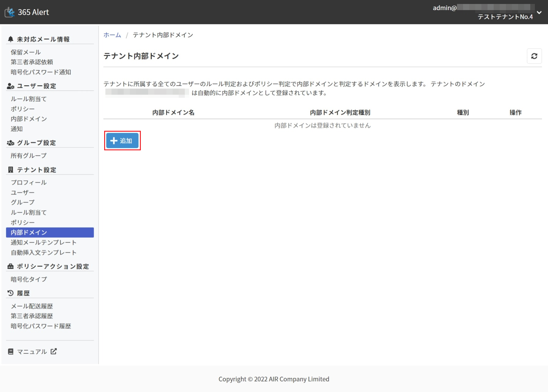This screenshot has height=392, width=548.
Task: Expand the admin account dropdown chevron
Action: click(539, 13)
